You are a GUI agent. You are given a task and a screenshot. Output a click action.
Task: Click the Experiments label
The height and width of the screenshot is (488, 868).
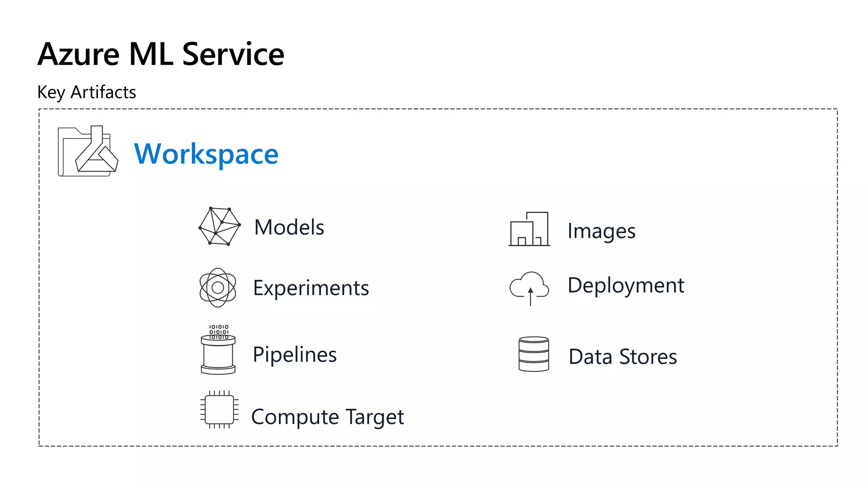point(311,288)
